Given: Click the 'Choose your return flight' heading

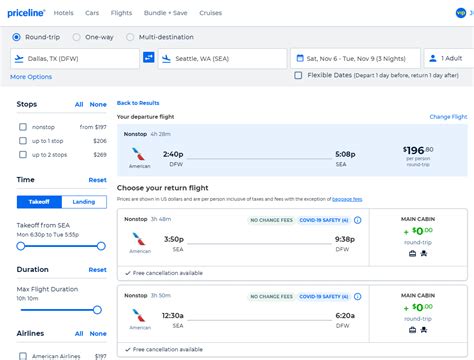Looking at the screenshot, I should tap(163, 188).
